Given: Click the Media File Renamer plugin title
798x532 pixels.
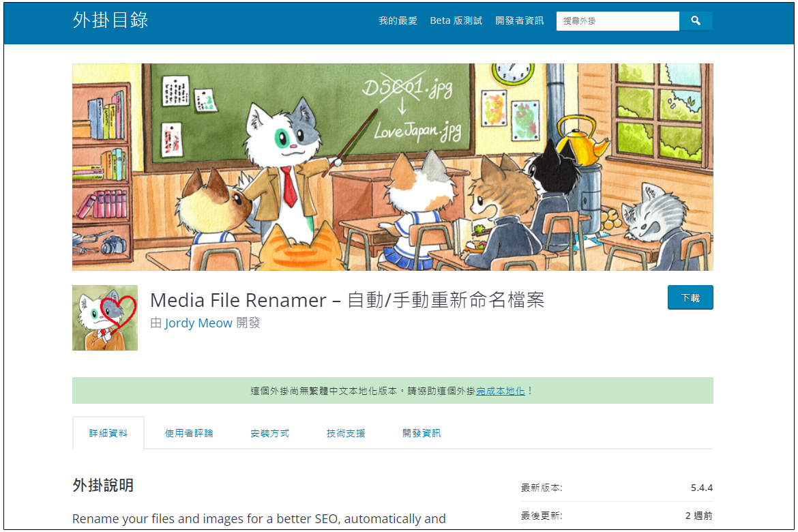Looking at the screenshot, I should coord(347,300).
